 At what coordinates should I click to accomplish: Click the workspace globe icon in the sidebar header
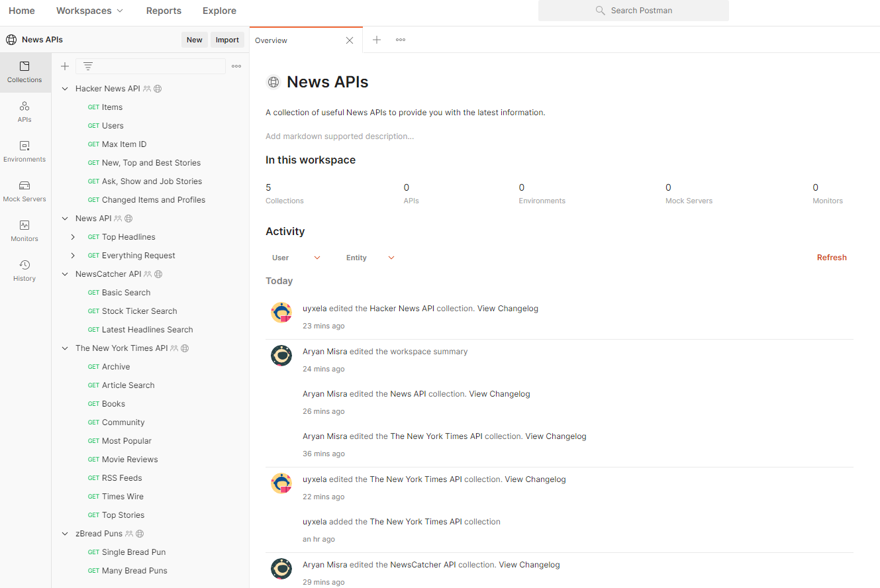[11, 40]
